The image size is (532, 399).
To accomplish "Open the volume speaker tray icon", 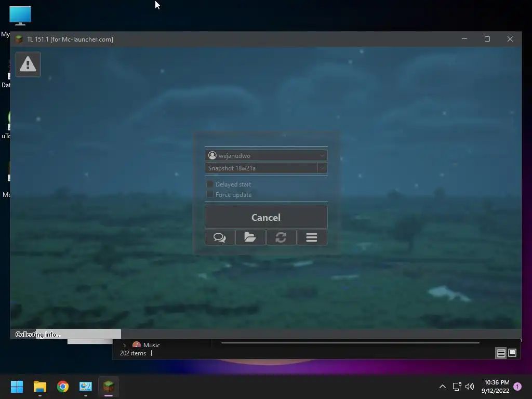I will pos(470,387).
